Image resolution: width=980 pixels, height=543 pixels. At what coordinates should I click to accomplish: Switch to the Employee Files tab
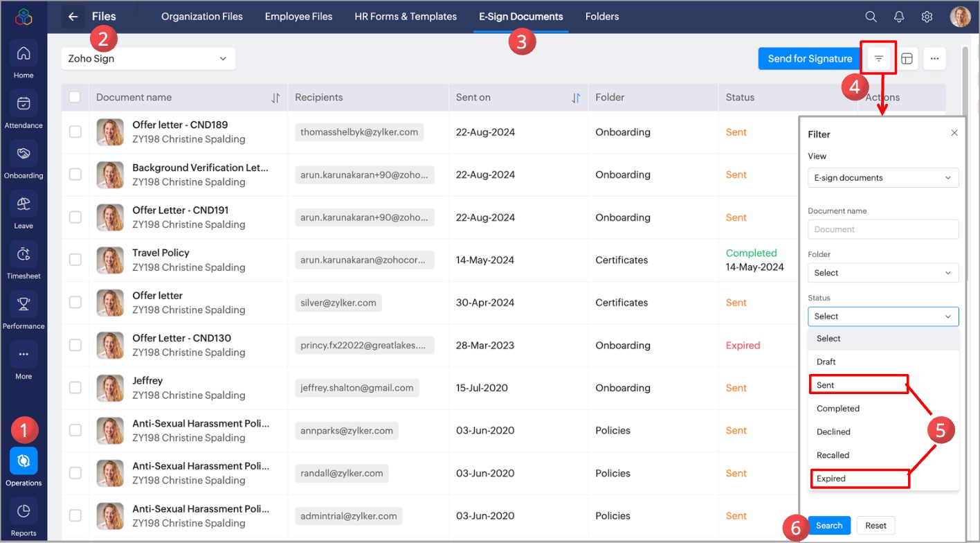(298, 17)
